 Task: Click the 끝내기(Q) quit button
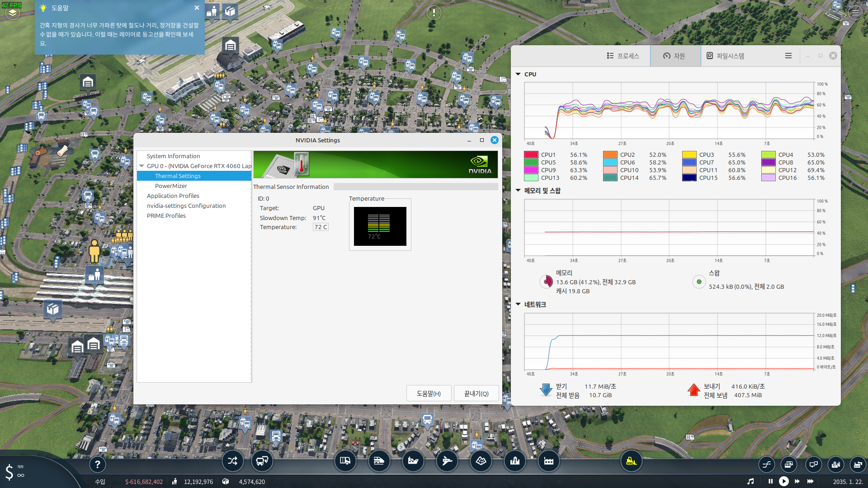pos(476,394)
